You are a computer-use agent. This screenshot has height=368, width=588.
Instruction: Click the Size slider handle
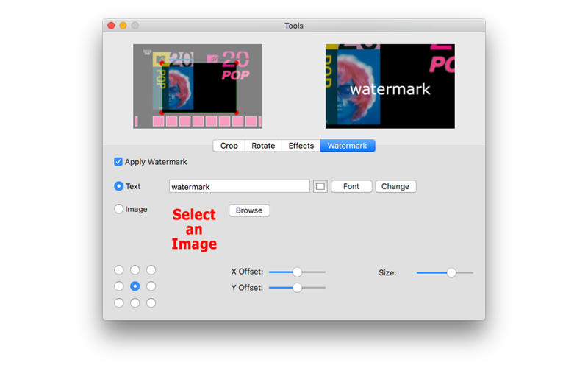[x=451, y=272]
